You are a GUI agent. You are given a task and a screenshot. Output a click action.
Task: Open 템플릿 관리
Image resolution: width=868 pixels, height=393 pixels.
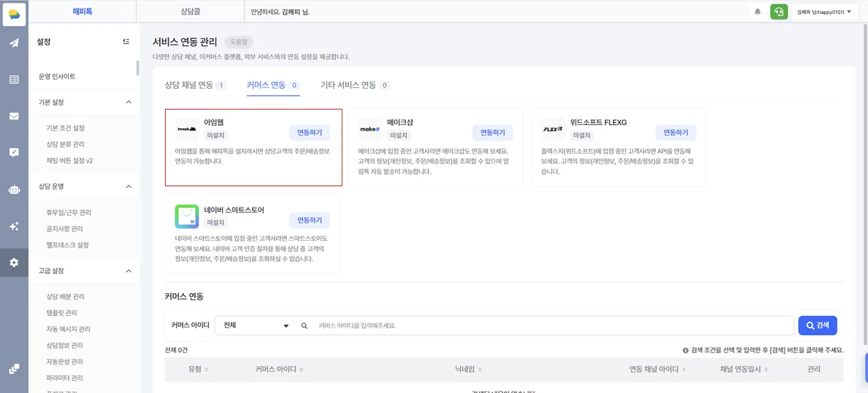point(62,313)
